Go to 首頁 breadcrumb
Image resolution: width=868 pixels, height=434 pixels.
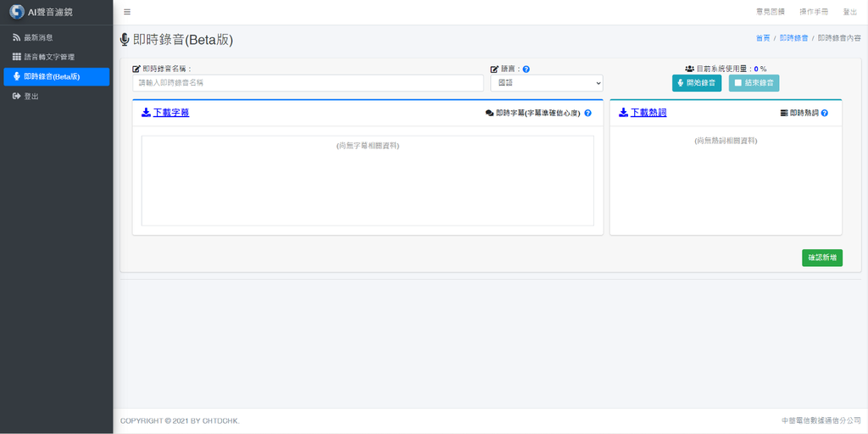pyautogui.click(x=763, y=38)
